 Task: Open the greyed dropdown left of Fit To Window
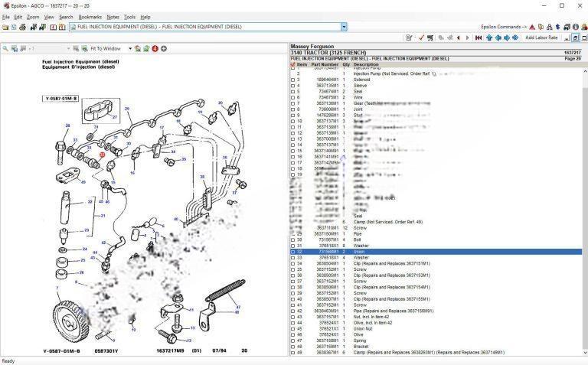pyautogui.click(x=68, y=49)
